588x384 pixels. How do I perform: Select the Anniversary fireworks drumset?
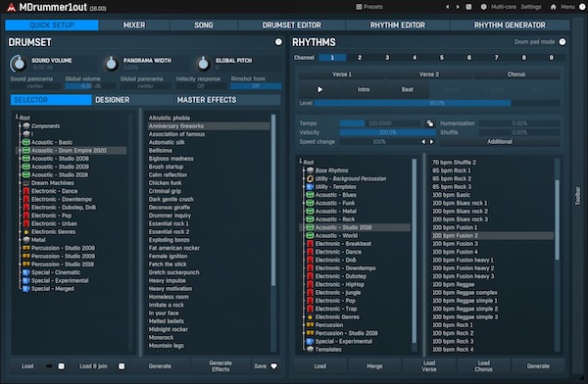point(209,126)
